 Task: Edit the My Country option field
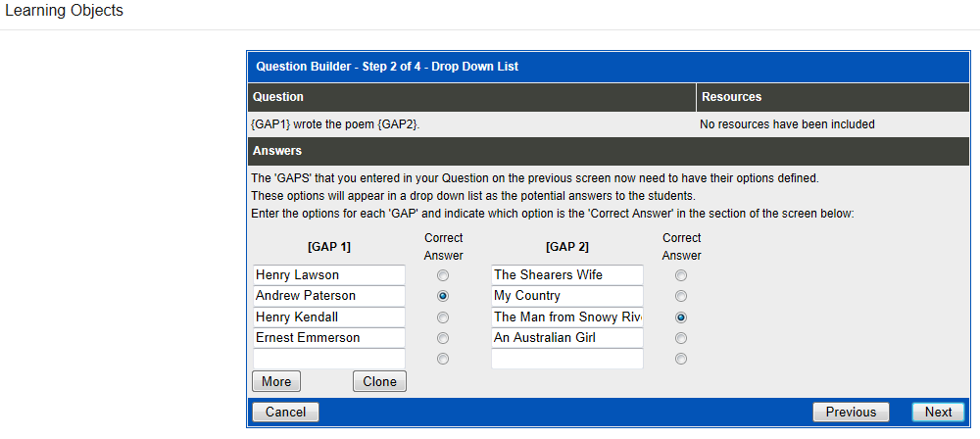(566, 296)
